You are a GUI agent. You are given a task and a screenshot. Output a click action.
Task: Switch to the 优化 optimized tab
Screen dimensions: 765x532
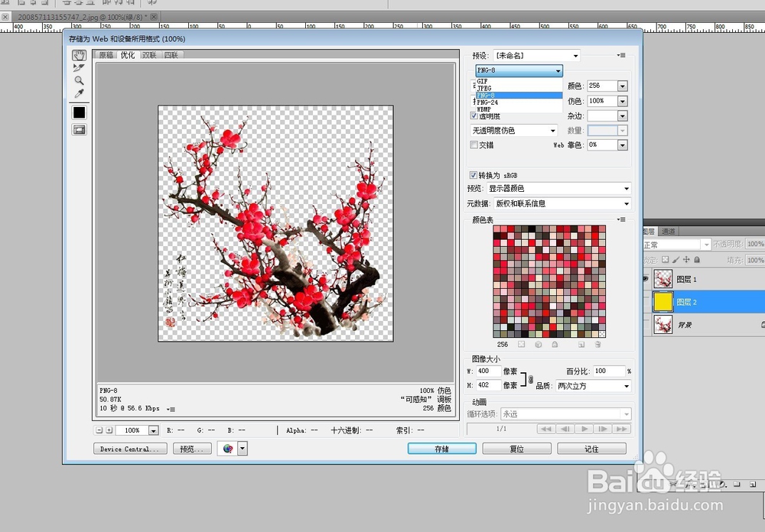(128, 55)
